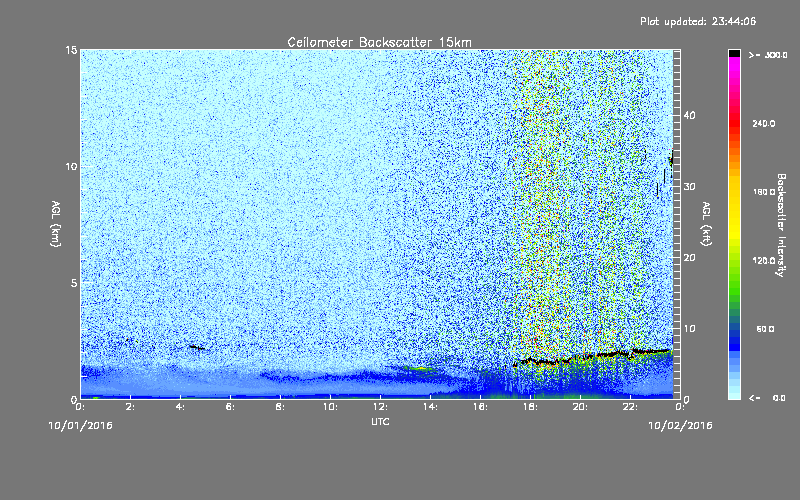Screen dimensions: 800x500
Task: Click the small dark cloud echo near 4:30 UTC
Action: (196, 347)
